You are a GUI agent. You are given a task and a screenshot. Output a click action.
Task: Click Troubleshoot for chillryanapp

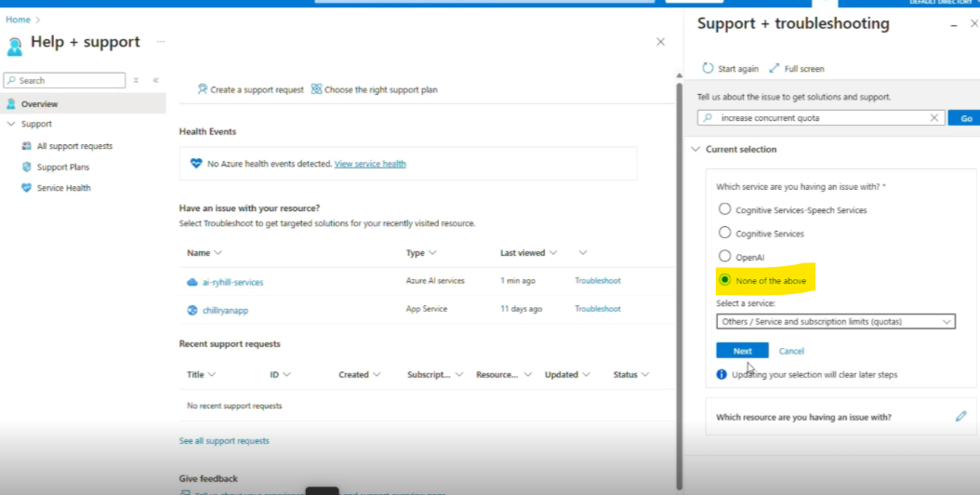[x=598, y=309]
